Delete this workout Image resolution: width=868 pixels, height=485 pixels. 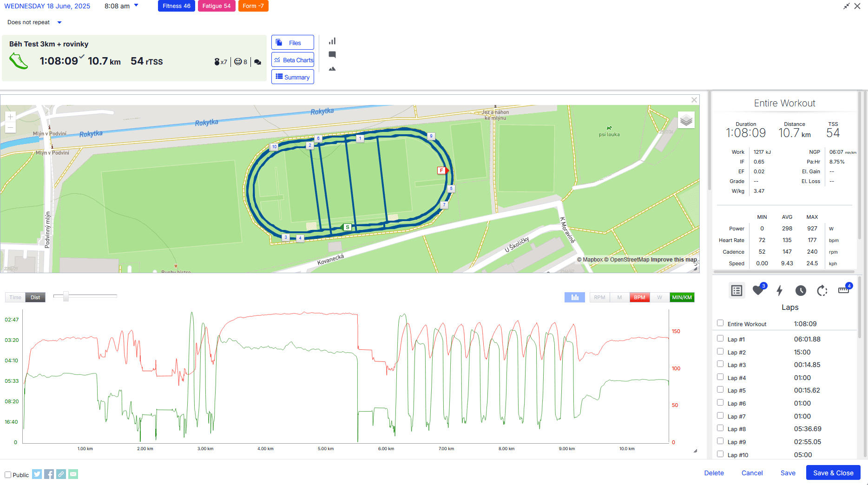click(714, 473)
